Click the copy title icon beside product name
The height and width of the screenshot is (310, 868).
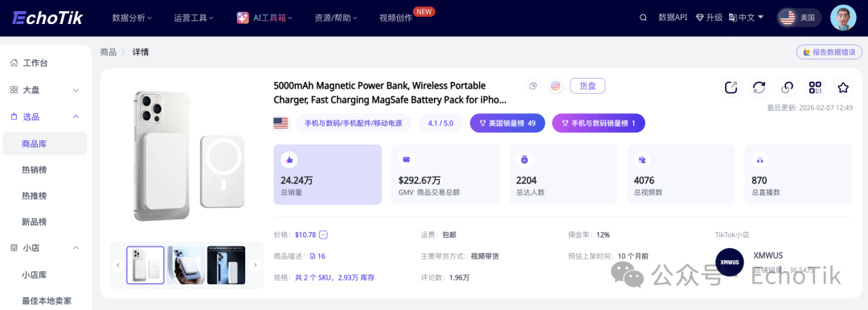coord(533,86)
